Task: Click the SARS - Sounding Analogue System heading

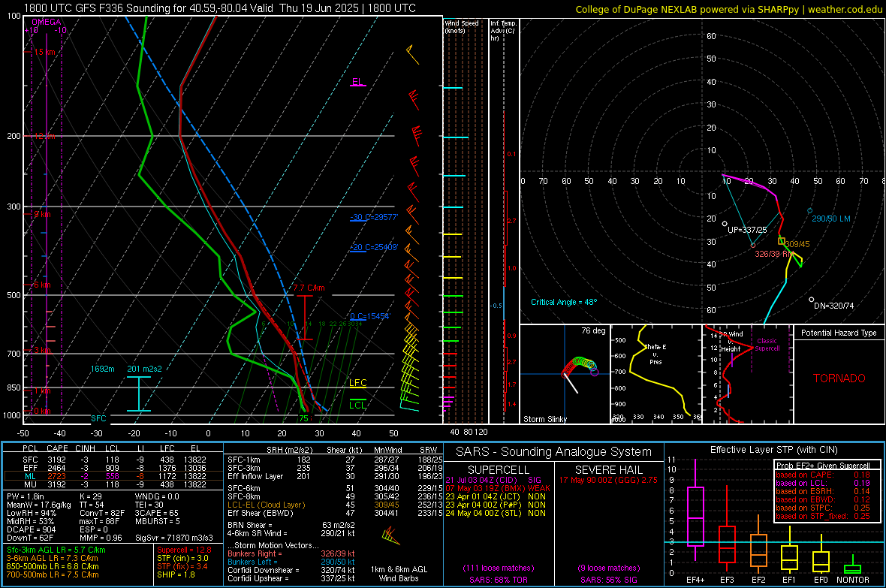Action: [554, 452]
